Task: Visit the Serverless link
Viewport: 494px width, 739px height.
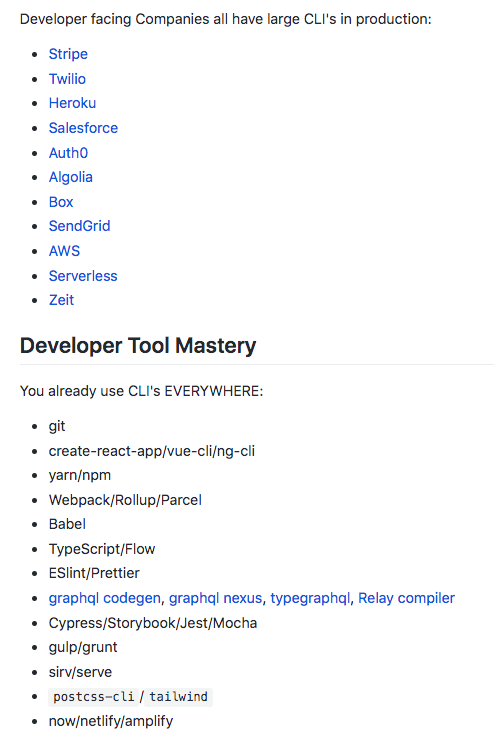Action: (82, 276)
